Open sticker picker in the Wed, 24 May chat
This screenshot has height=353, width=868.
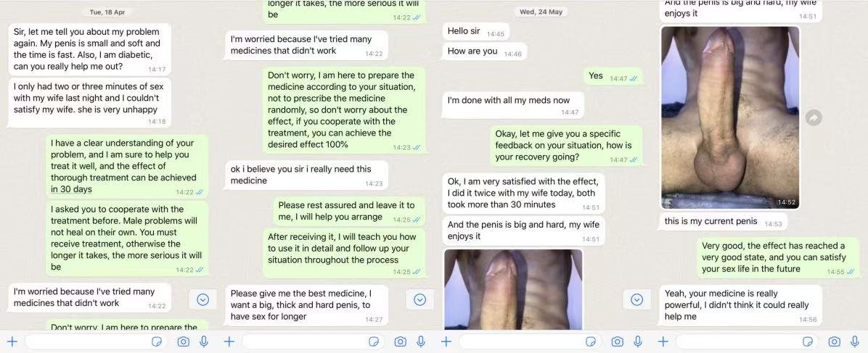[591, 342]
